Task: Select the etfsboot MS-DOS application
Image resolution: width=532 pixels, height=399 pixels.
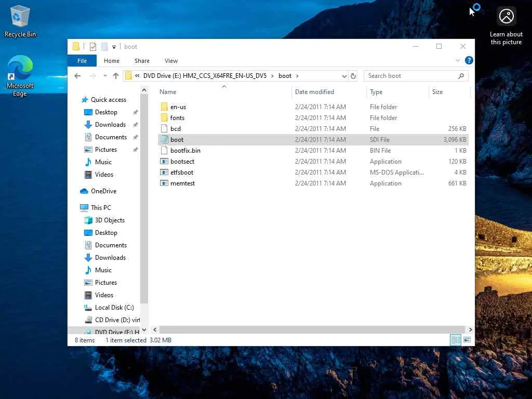Action: [x=313, y=172]
